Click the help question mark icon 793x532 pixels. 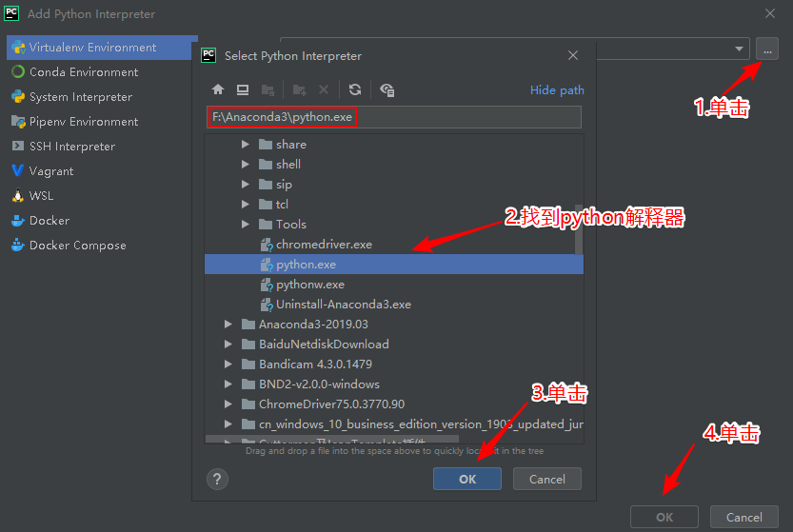click(x=217, y=479)
